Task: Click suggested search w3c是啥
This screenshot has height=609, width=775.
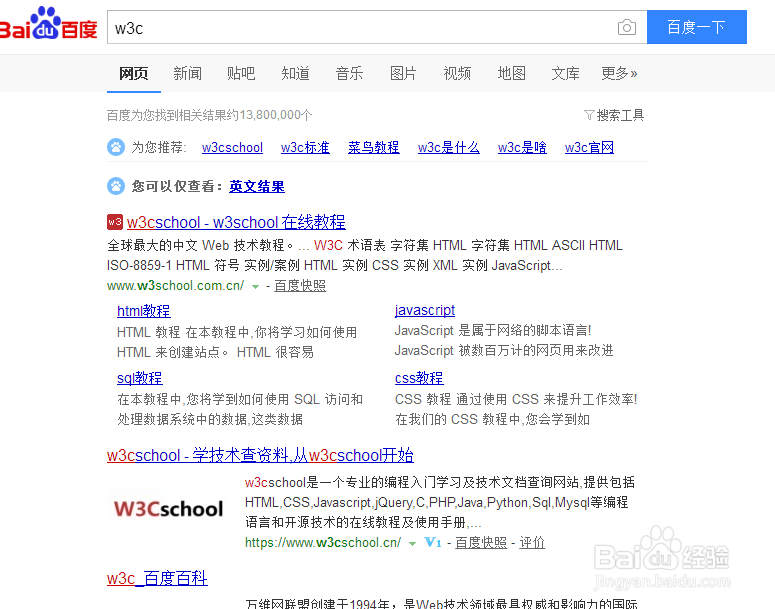Action: pos(522,147)
